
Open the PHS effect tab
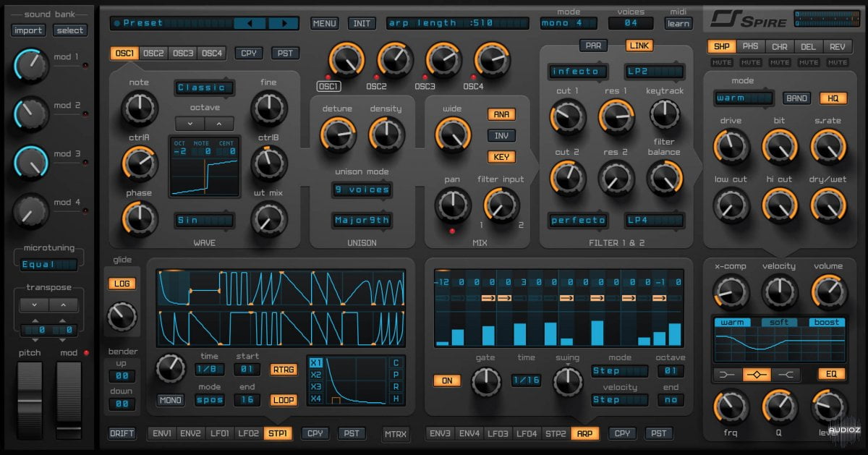click(x=751, y=46)
